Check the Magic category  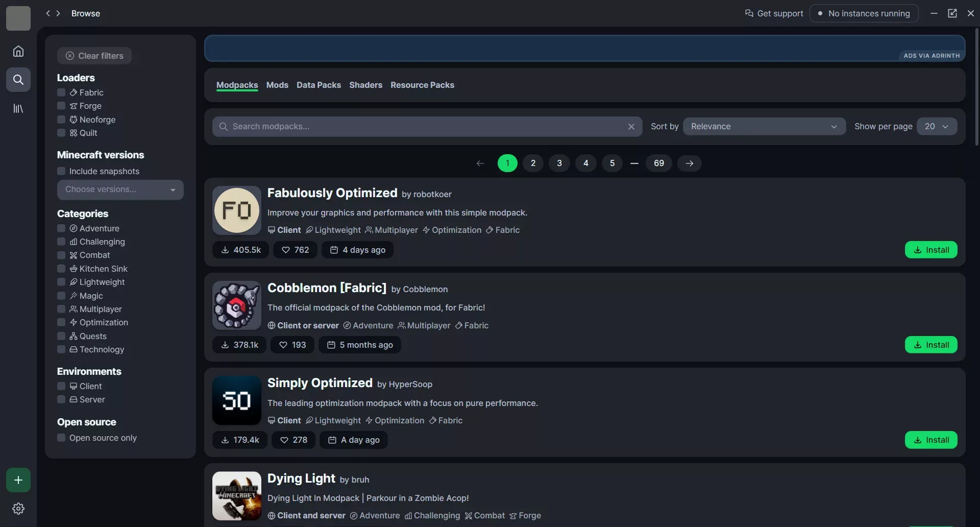coord(61,296)
